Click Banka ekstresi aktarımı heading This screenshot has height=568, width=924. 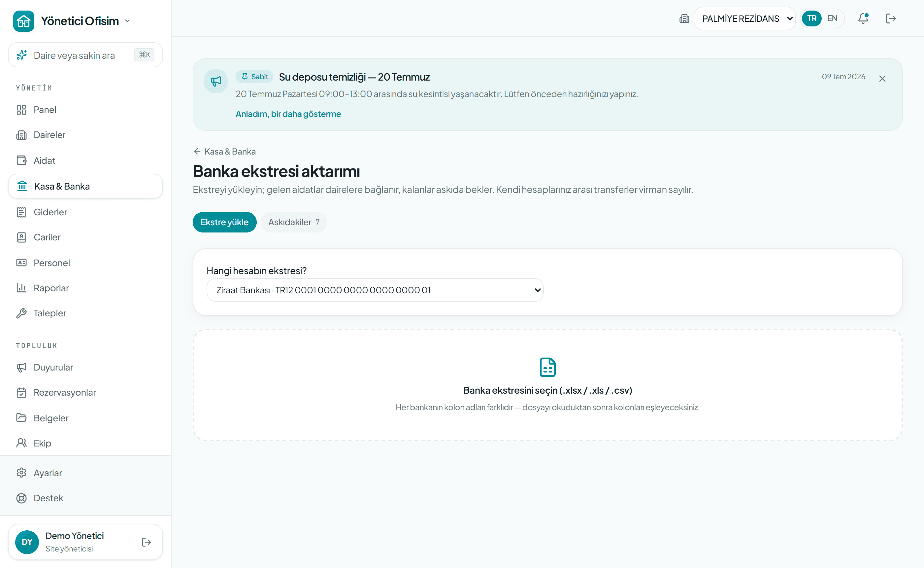pyautogui.click(x=276, y=171)
